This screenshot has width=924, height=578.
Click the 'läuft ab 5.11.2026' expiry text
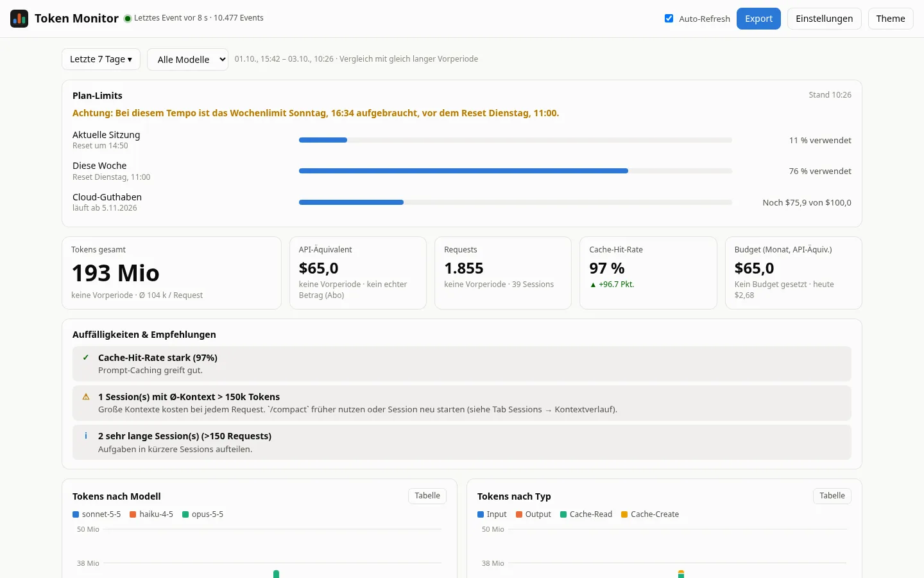pyautogui.click(x=105, y=208)
